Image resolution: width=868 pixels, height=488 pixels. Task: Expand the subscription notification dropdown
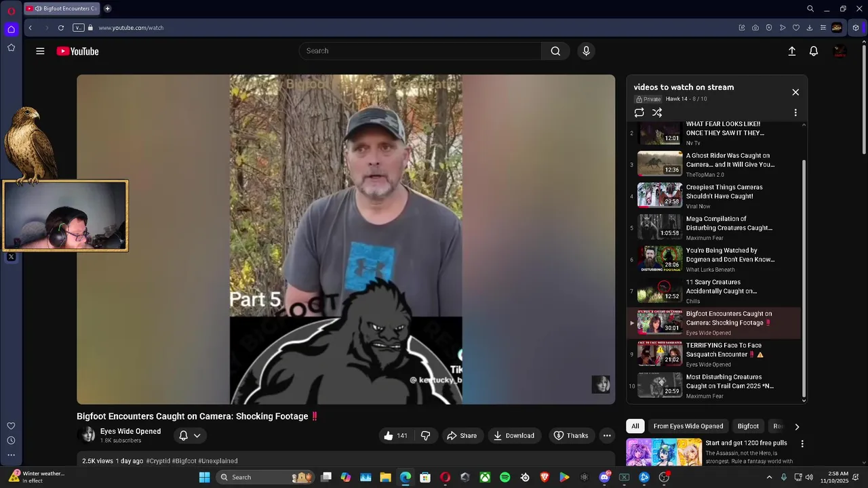(x=190, y=436)
